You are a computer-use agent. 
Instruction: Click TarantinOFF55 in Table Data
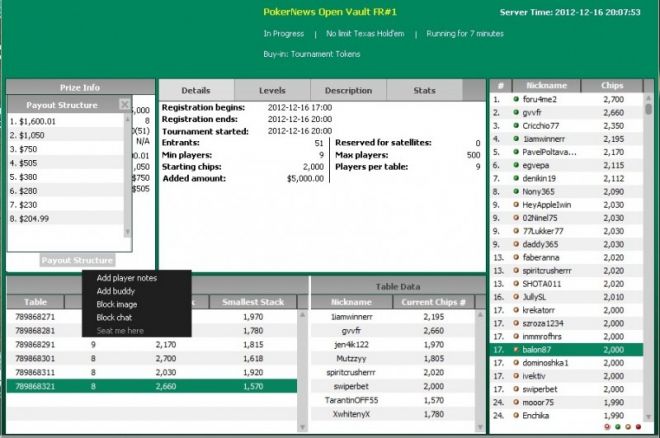point(351,400)
